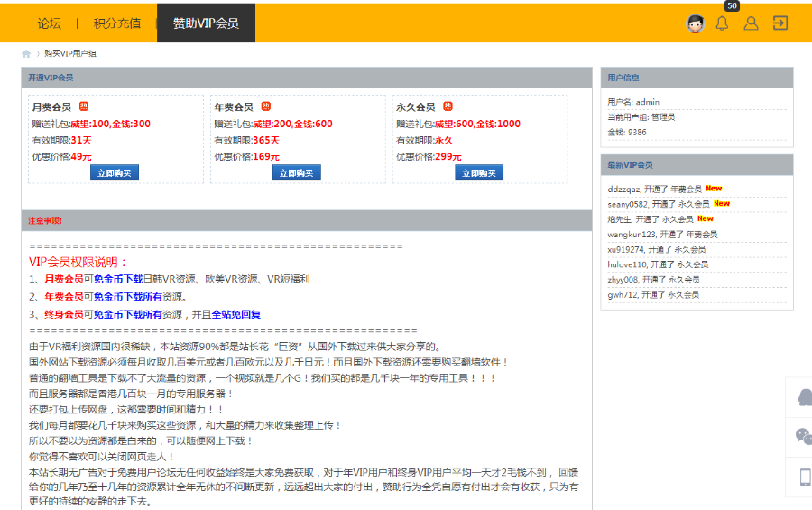Click the 用户信息 panel header
This screenshot has height=510, width=812.
coord(697,78)
